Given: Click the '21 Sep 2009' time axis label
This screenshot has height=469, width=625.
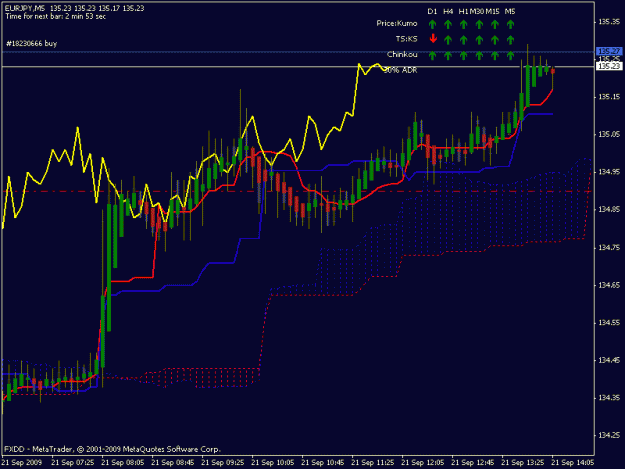Looking at the screenshot, I should 22,462.
